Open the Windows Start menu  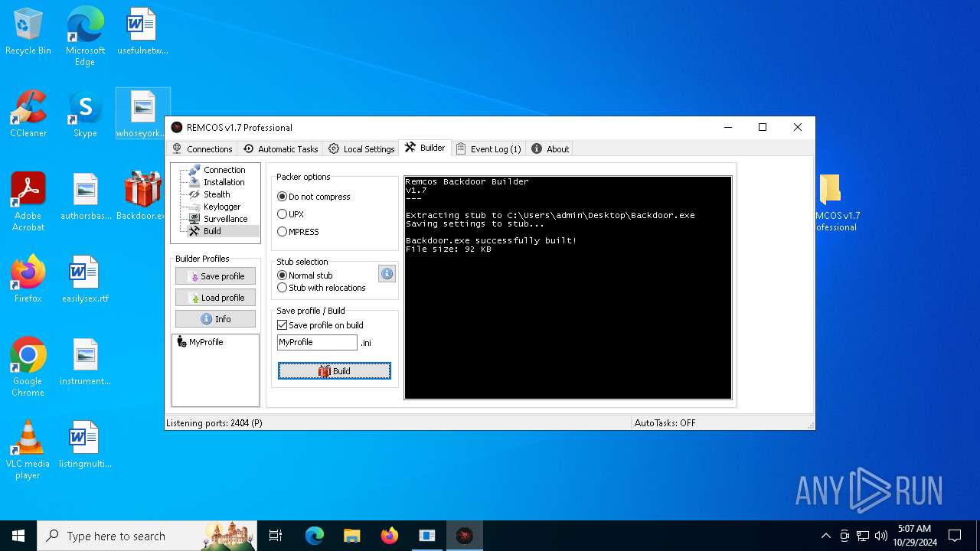click(18, 536)
